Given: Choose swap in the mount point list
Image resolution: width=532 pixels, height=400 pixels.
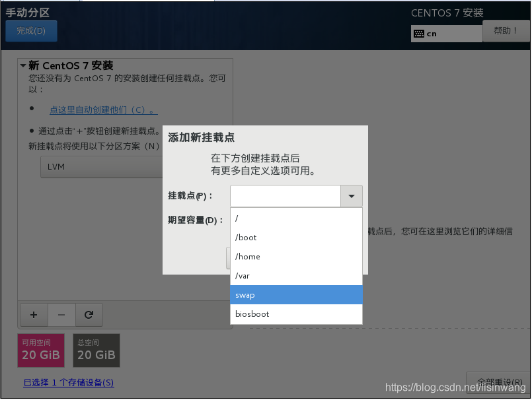Looking at the screenshot, I should (x=296, y=295).
